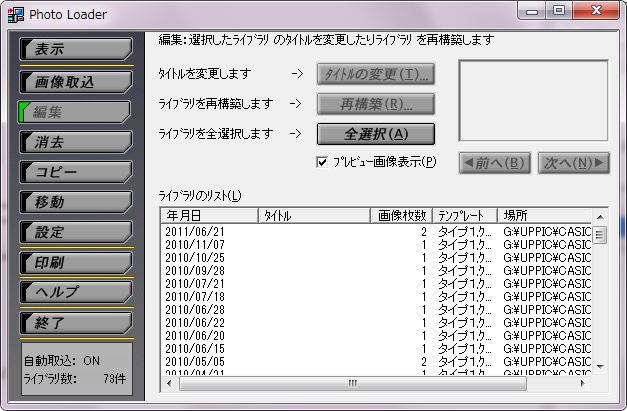Open ヘルプ (Help) from the sidebar
Image resolution: width=627 pixels, height=411 pixels.
pyautogui.click(x=76, y=291)
